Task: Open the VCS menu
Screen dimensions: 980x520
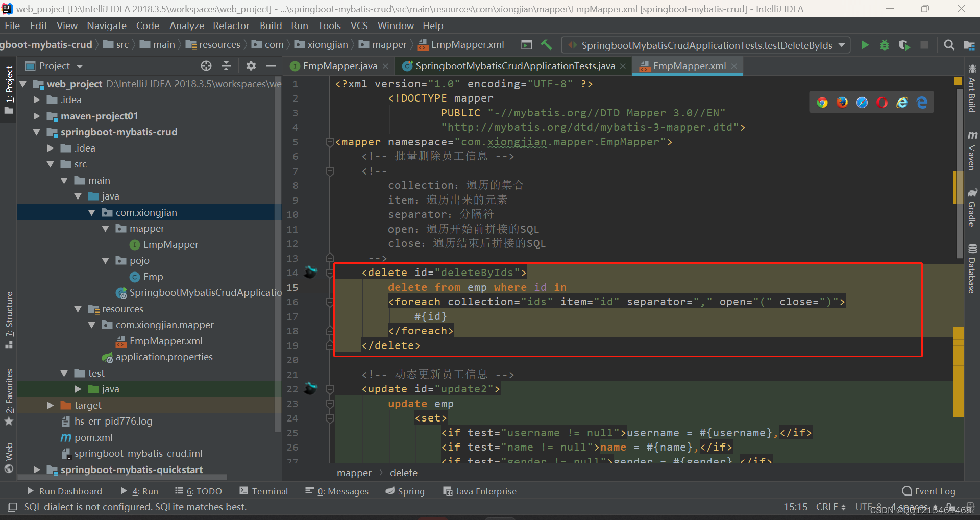Action: coord(359,26)
